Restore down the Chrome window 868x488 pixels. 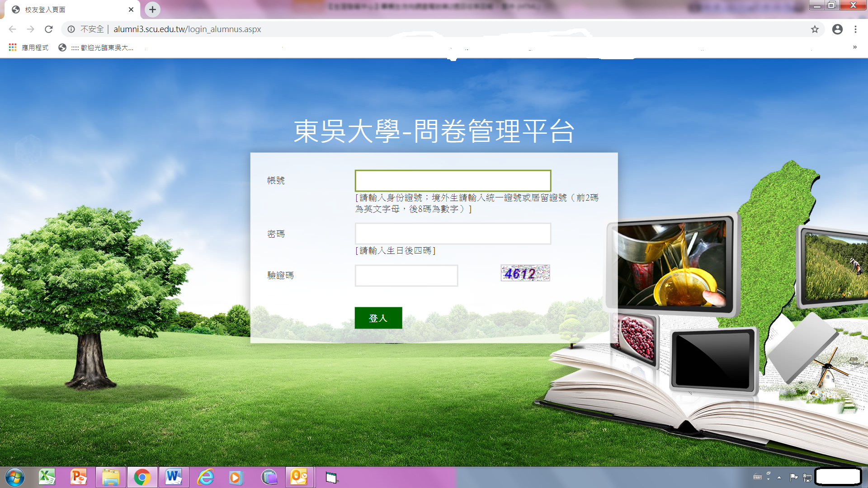pyautogui.click(x=832, y=5)
